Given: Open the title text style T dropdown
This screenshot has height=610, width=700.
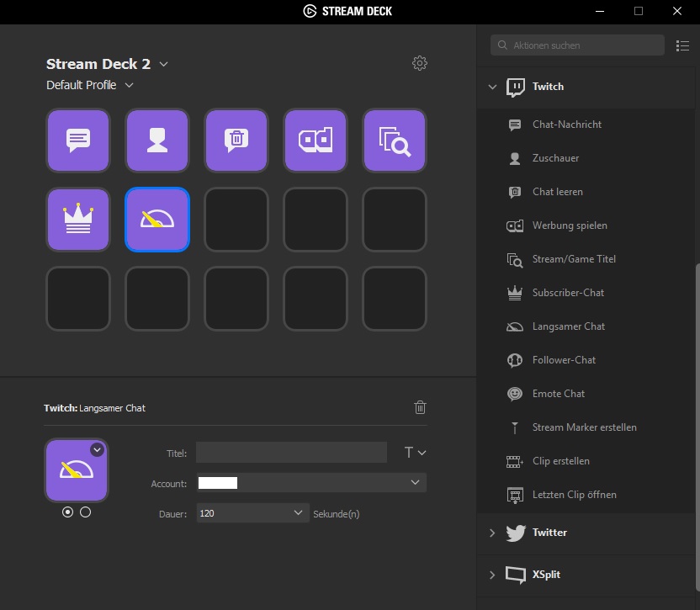Looking at the screenshot, I should tap(415, 453).
